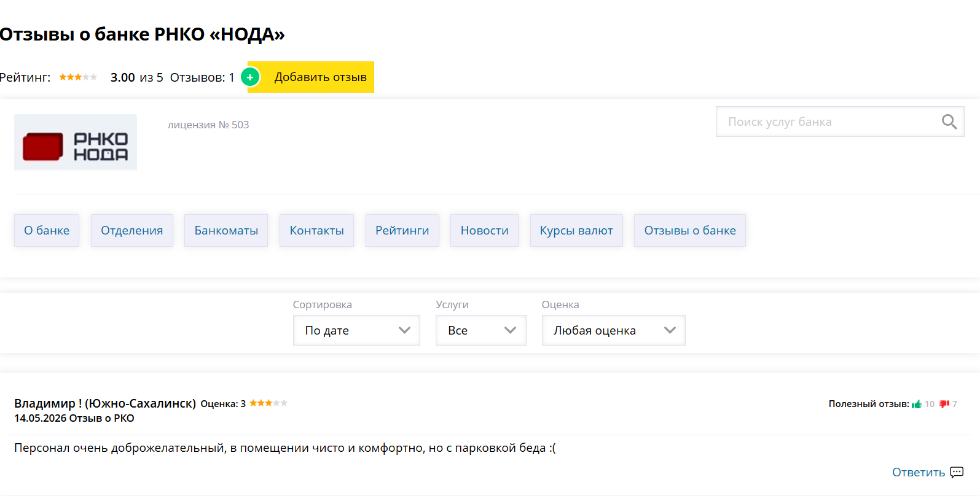Open the Контакты tab

[x=316, y=230]
